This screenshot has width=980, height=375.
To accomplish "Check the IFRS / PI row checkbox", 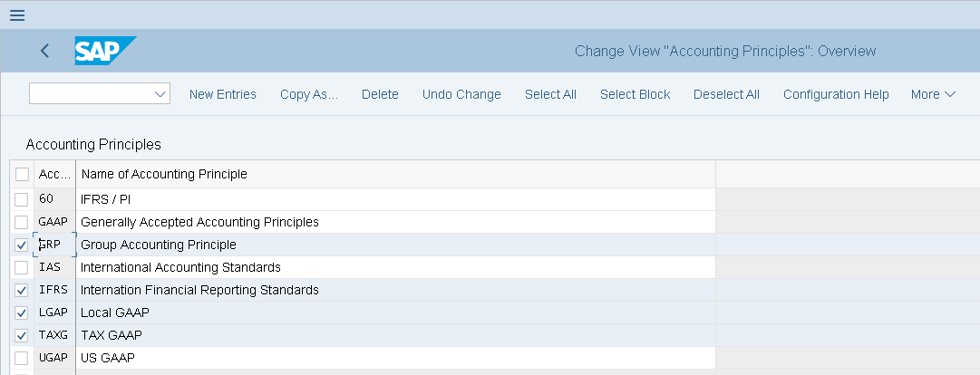I will pyautogui.click(x=22, y=199).
